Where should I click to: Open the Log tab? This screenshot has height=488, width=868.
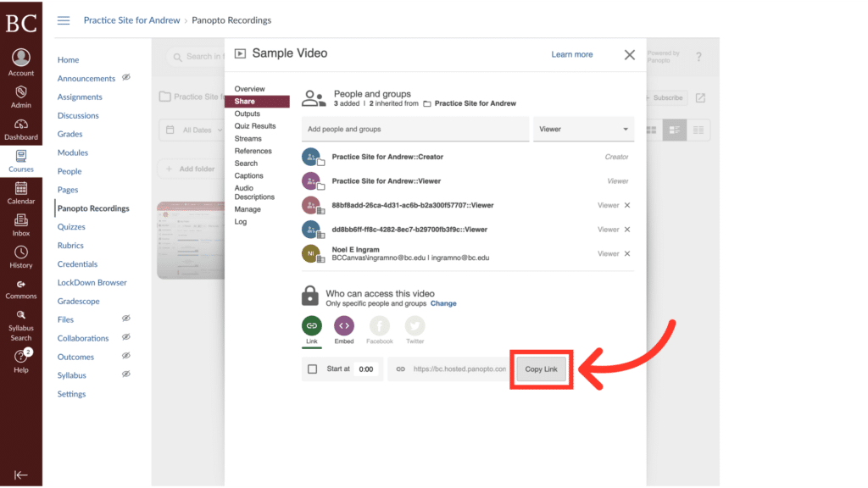240,222
